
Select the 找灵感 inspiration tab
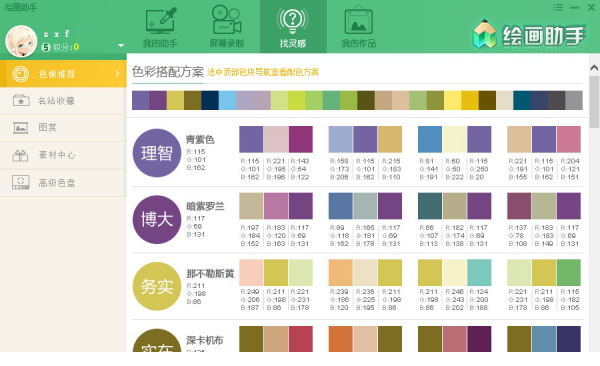click(x=293, y=26)
